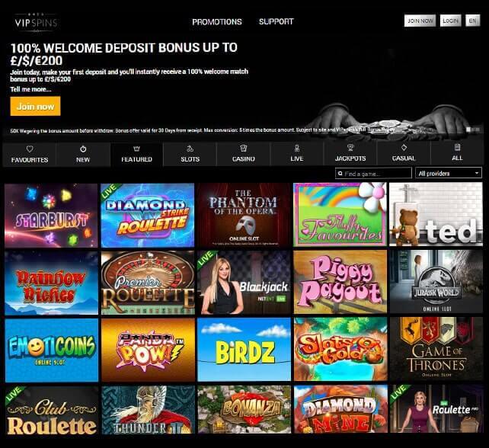Launch the Starburst game thumbnail
The height and width of the screenshot is (448, 489).
tap(51, 216)
